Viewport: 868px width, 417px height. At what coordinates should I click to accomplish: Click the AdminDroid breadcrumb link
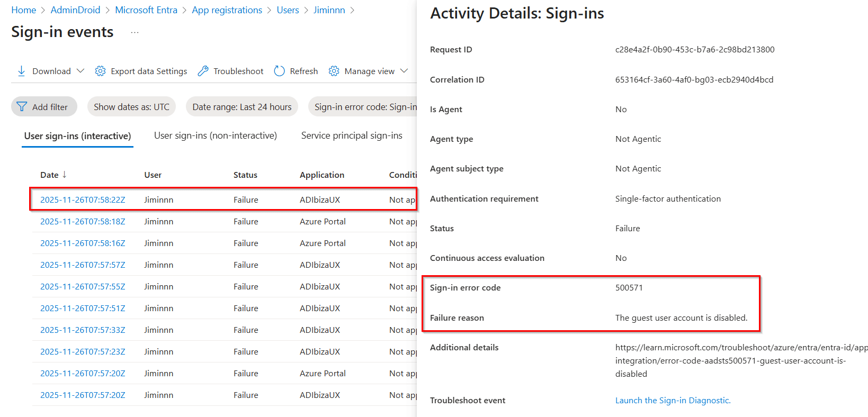coord(75,10)
